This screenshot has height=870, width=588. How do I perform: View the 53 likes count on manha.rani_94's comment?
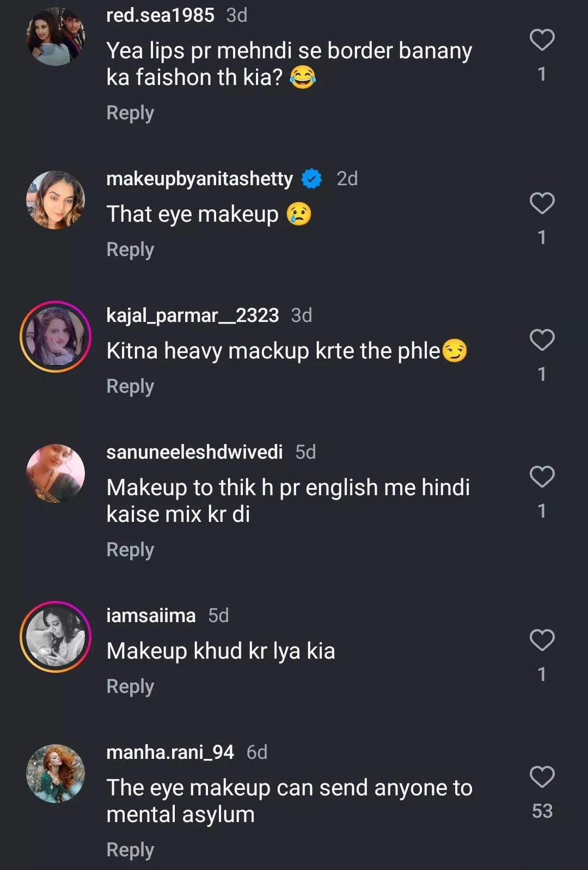tap(542, 811)
